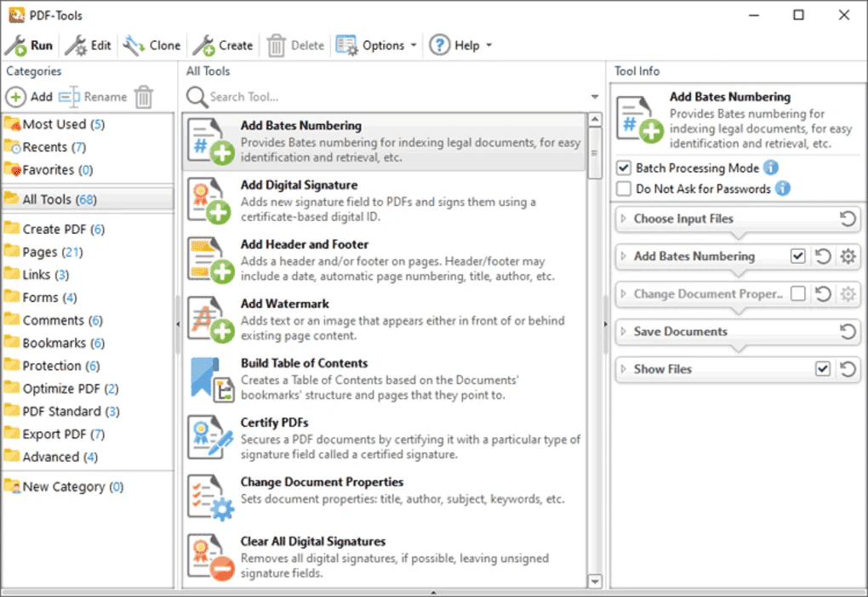This screenshot has width=868, height=597.
Task: Enable the Change Document Properties step checkbox
Action: pyautogui.click(x=798, y=294)
